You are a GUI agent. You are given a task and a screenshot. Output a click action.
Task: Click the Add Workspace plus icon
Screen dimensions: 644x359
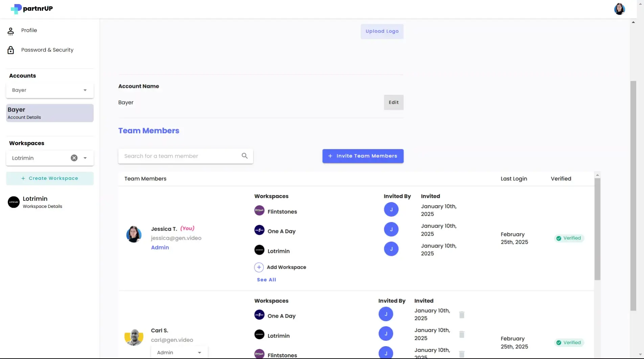259,267
